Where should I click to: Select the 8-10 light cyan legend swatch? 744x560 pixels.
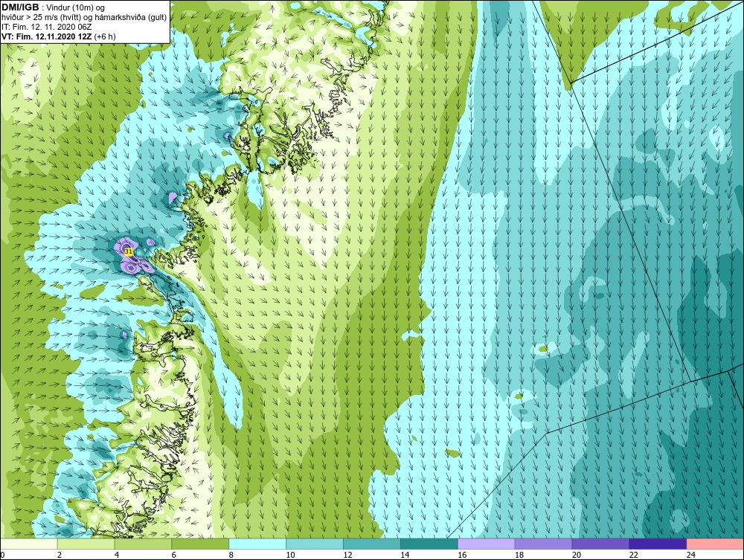tap(257, 544)
